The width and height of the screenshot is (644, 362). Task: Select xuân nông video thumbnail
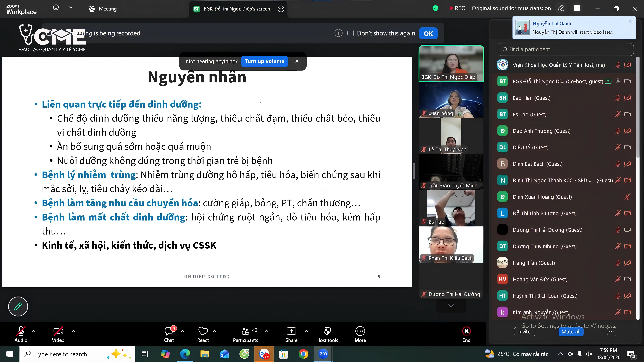coord(451,100)
